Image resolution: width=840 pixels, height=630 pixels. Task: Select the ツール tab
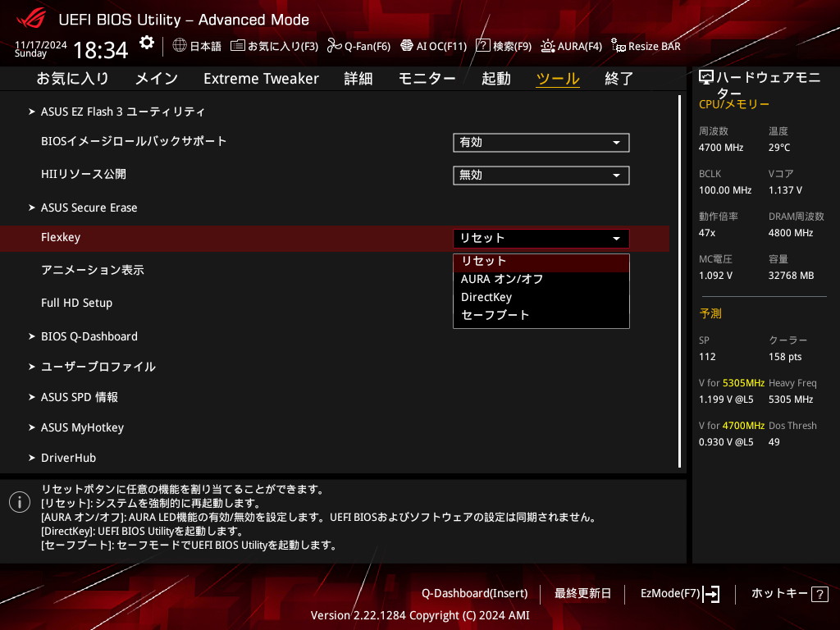558,79
